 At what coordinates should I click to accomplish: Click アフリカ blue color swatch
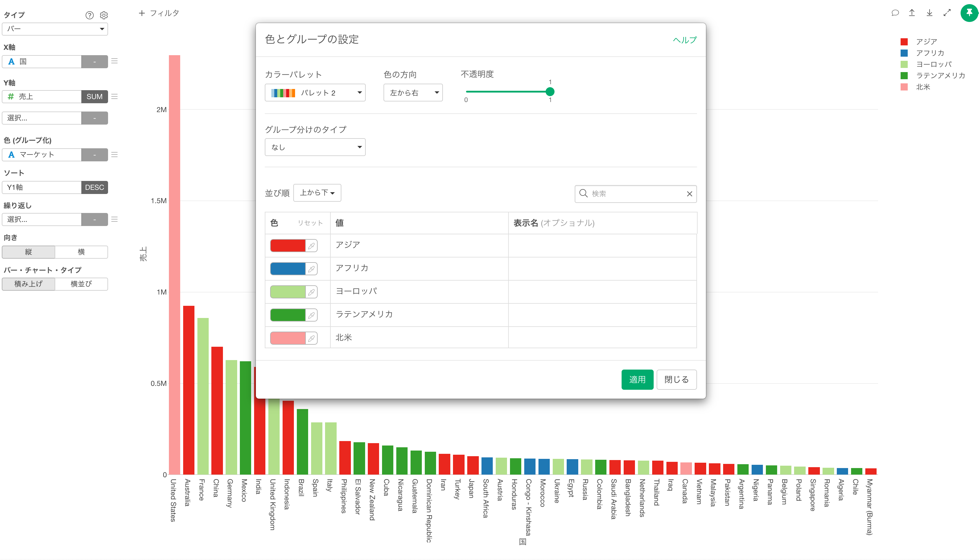(x=288, y=269)
